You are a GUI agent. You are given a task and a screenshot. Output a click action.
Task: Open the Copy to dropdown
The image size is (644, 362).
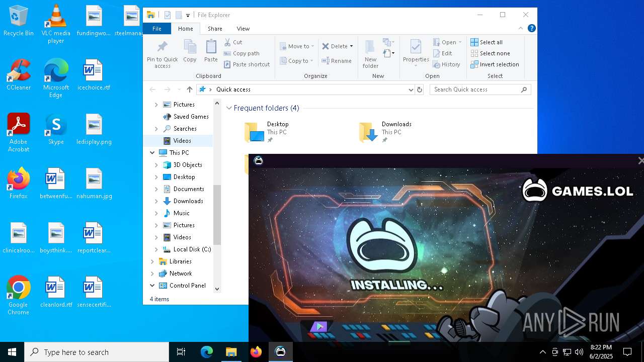tap(297, 61)
